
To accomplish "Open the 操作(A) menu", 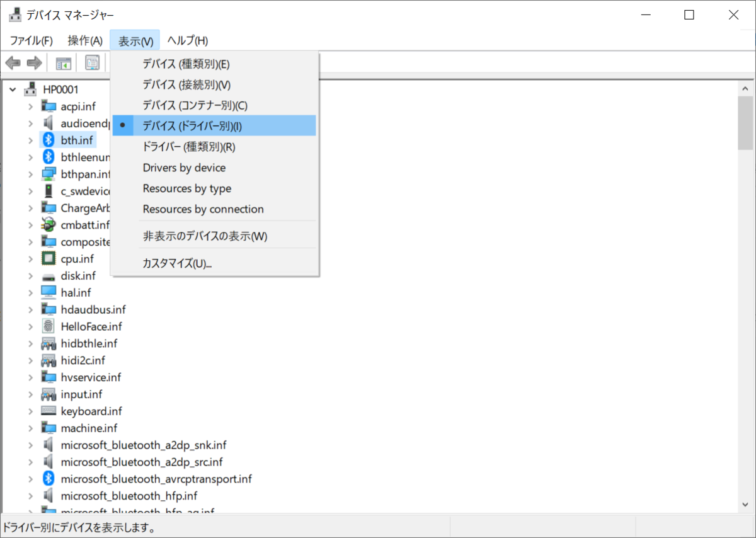I will (85, 40).
